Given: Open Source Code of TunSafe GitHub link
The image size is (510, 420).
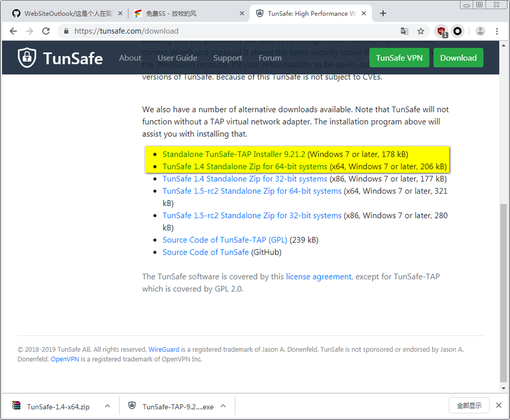Looking at the screenshot, I should [206, 252].
